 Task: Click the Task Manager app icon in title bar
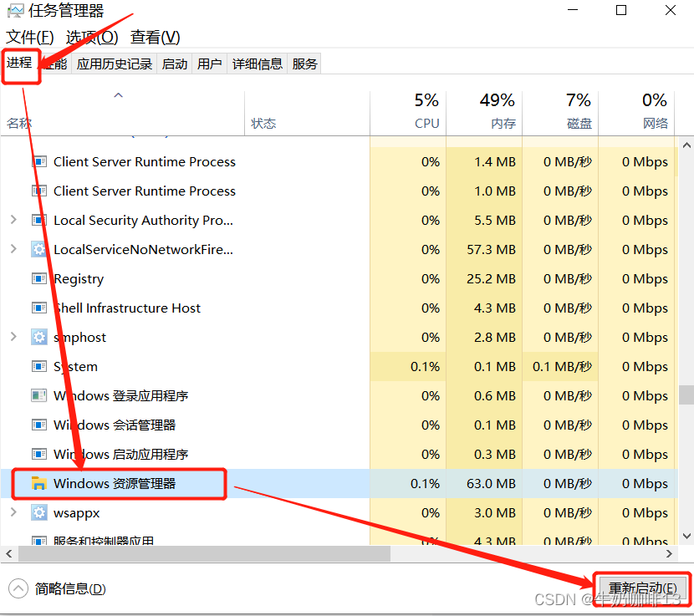[16, 11]
